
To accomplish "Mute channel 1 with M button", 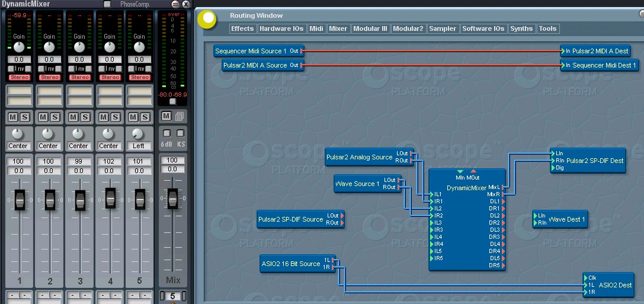I will 13,117.
